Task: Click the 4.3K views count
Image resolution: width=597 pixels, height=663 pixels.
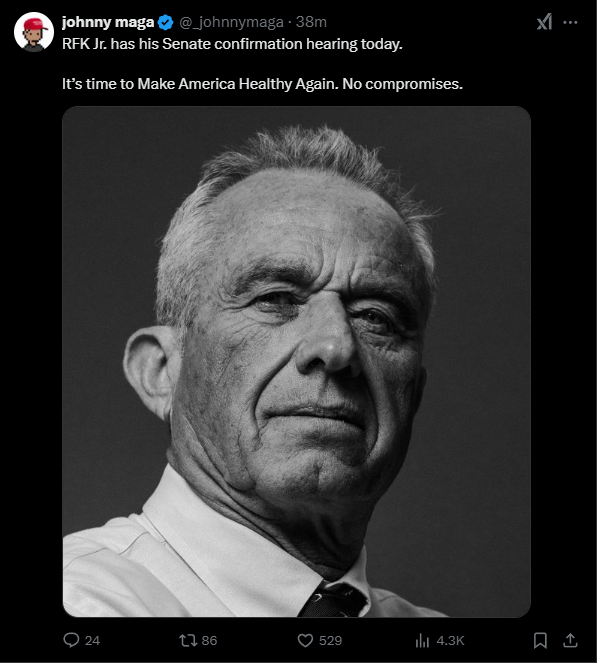Action: [x=450, y=641]
